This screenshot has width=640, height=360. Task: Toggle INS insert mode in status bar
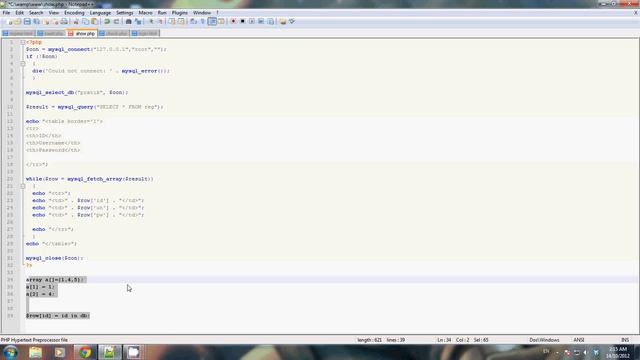click(x=624, y=340)
